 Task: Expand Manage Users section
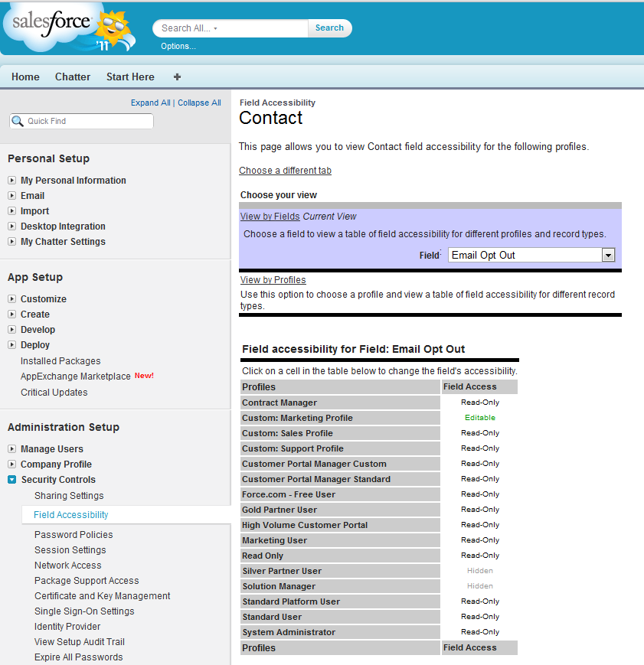(x=12, y=448)
